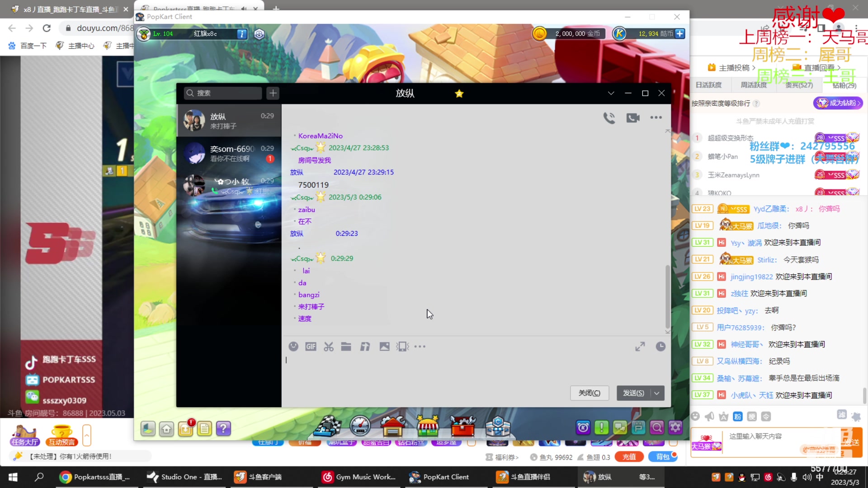
Task: Open the 百度一下 bookmark
Action: [28, 46]
